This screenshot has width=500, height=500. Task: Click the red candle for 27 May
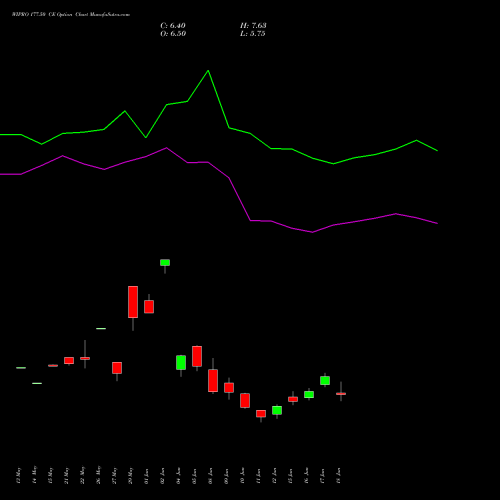[117, 368]
